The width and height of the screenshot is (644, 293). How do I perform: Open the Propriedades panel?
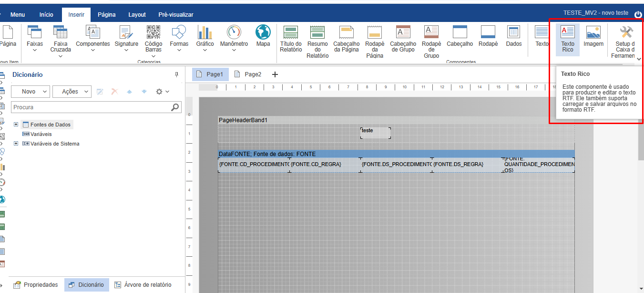click(x=36, y=285)
